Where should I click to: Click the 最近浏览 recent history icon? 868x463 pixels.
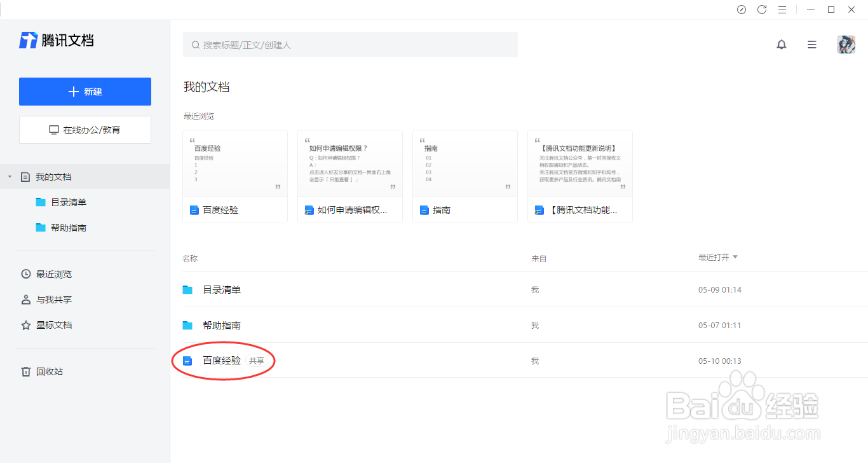(x=25, y=274)
